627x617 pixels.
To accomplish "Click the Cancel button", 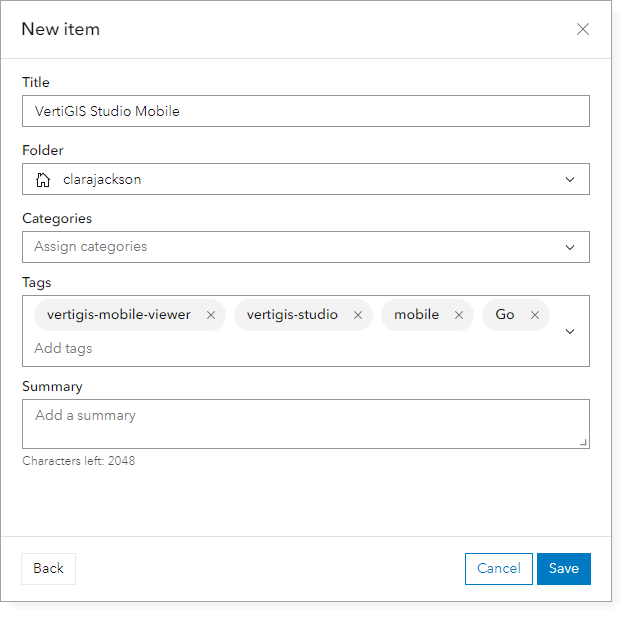I will coord(499,569).
